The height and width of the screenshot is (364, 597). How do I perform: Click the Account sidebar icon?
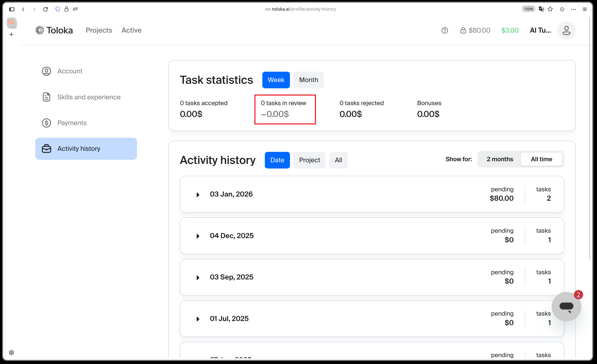click(46, 71)
